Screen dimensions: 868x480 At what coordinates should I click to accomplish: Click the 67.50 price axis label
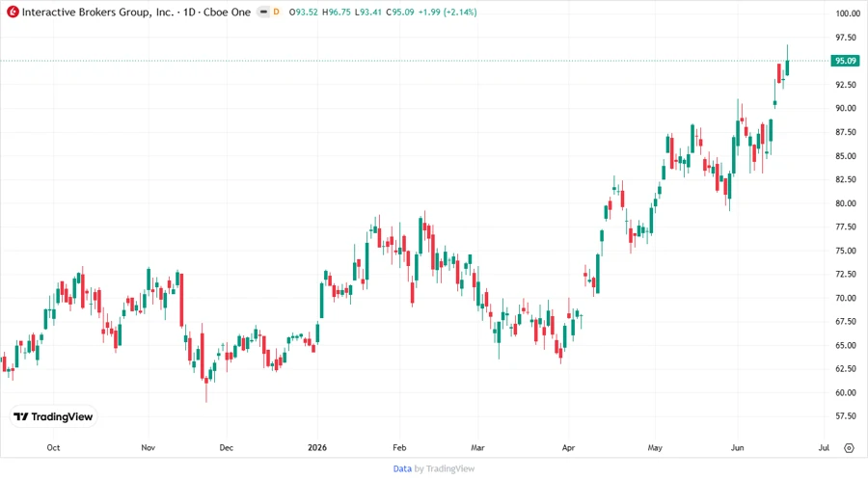[x=846, y=322]
